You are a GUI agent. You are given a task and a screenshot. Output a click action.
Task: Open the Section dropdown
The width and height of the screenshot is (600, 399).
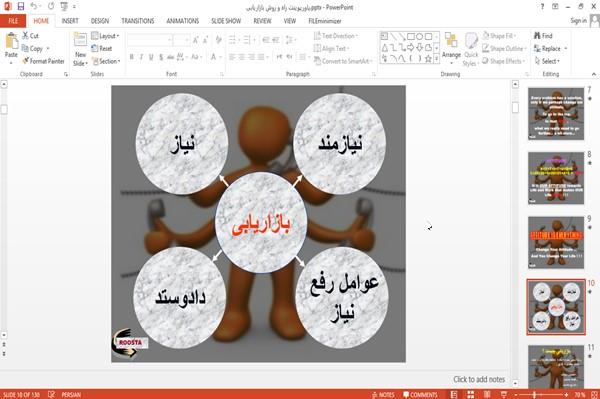point(106,61)
